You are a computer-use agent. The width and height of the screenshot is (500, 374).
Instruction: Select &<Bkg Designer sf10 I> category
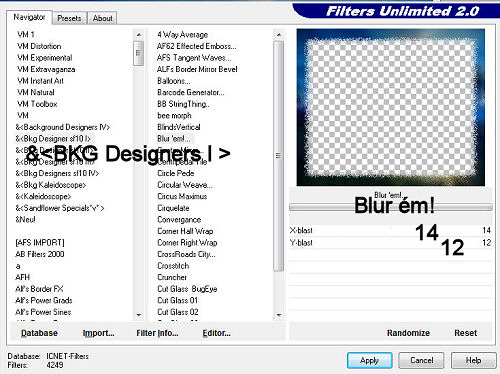click(x=53, y=138)
